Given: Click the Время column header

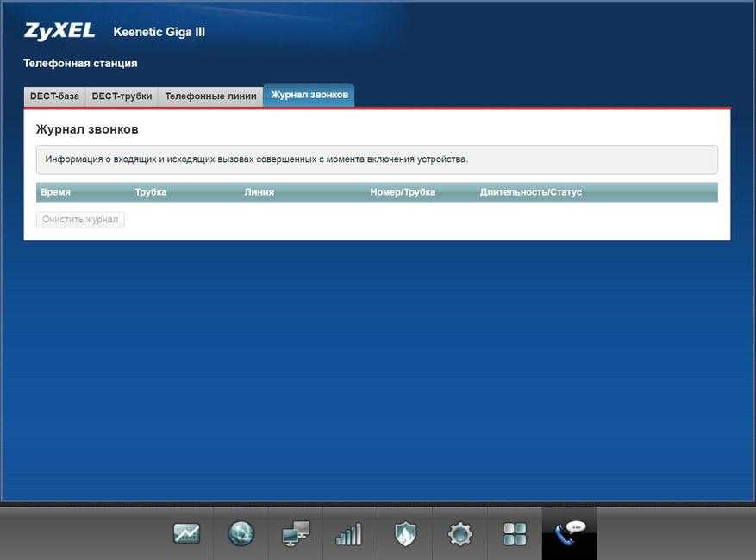Looking at the screenshot, I should click(55, 192).
